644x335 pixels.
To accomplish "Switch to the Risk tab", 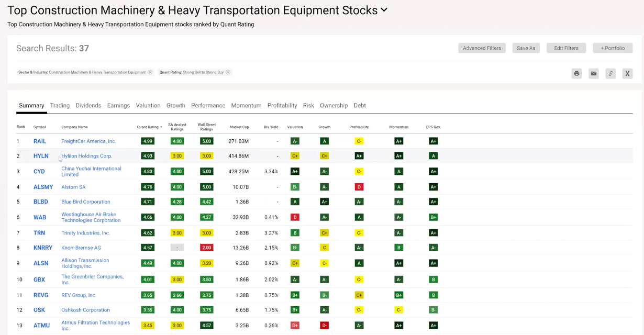I will coord(308,105).
